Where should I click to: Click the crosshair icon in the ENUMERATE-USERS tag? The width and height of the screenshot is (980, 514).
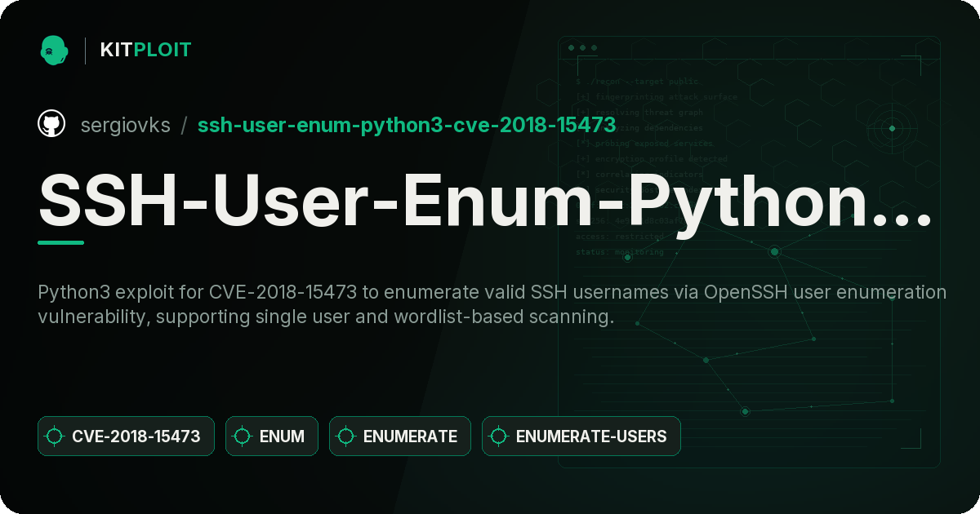click(498, 436)
